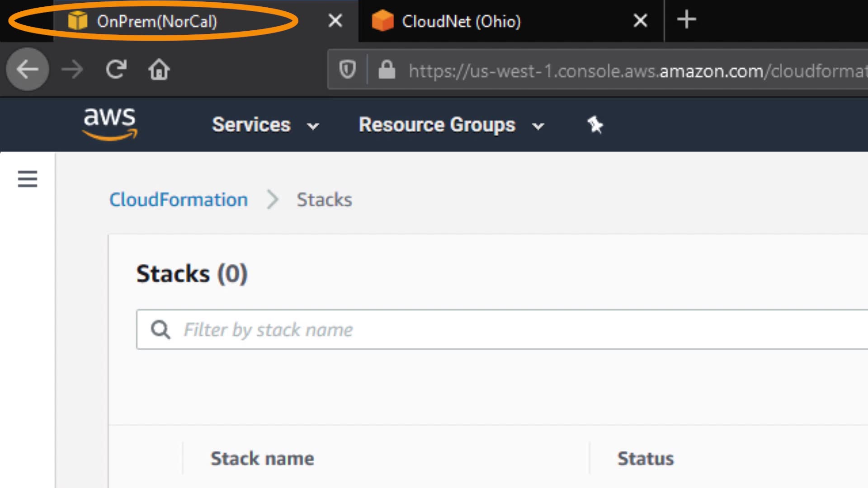Expand the Resource Groups dropdown

(x=451, y=125)
